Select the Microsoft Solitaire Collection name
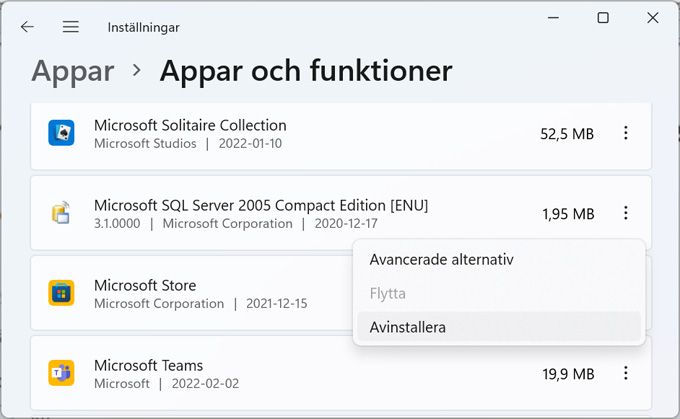 click(190, 125)
